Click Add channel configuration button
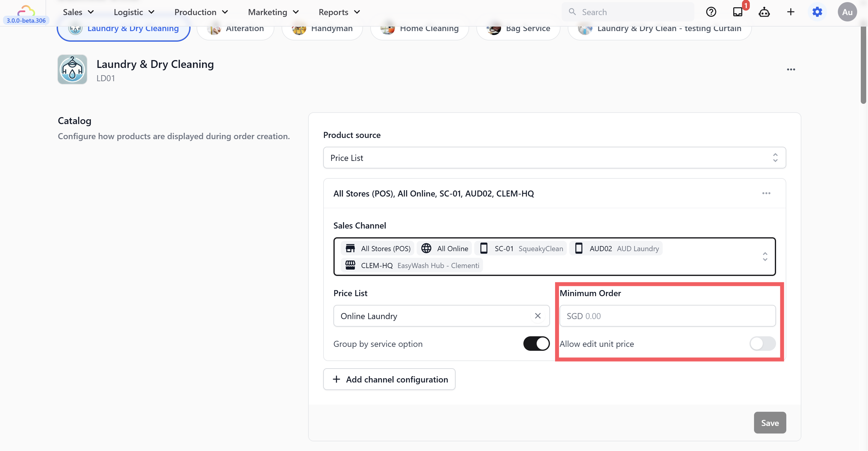 pos(389,379)
